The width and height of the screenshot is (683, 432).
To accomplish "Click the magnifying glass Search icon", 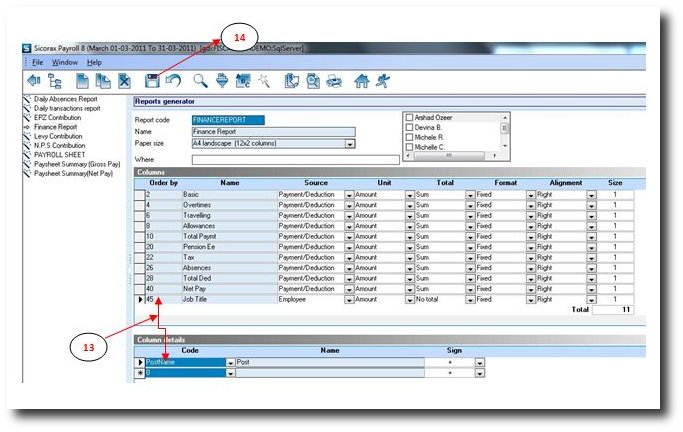I will coord(200,80).
